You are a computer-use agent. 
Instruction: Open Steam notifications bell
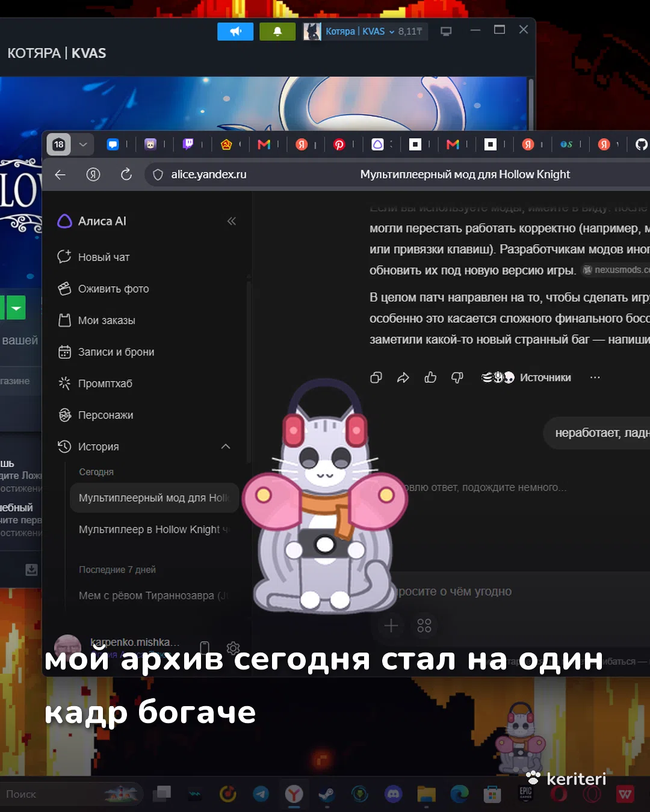277,31
